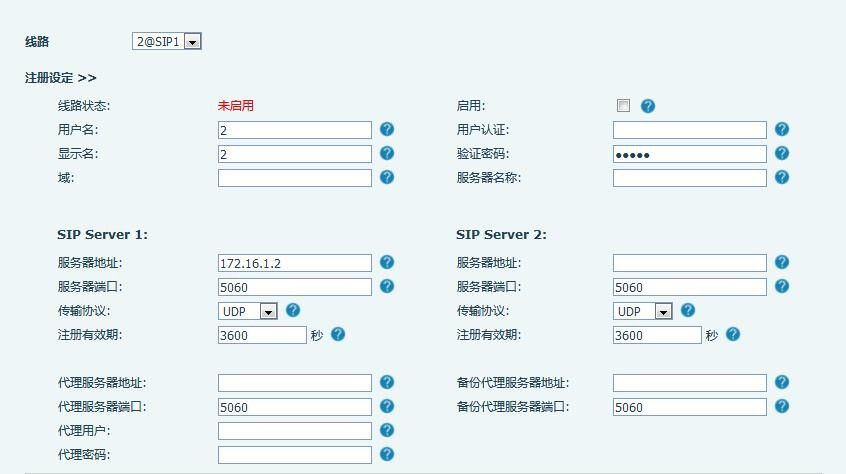Click help icon beside 用户名 field

(x=387, y=129)
